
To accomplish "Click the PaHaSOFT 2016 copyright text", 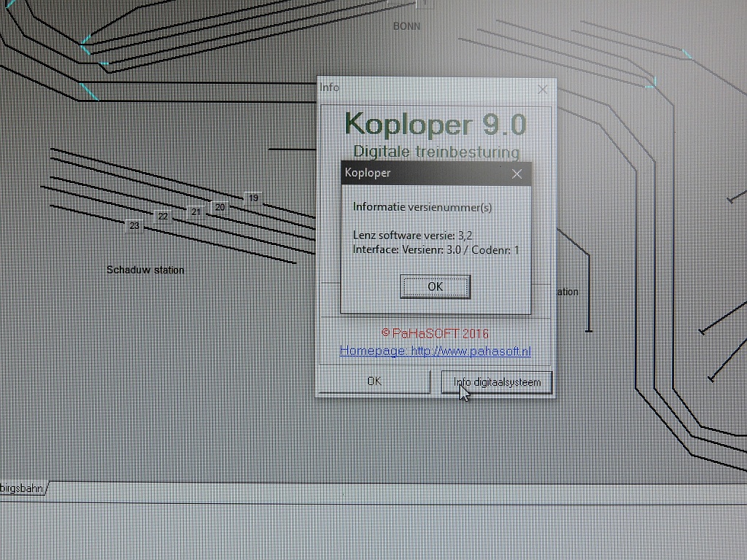I will click(435, 333).
